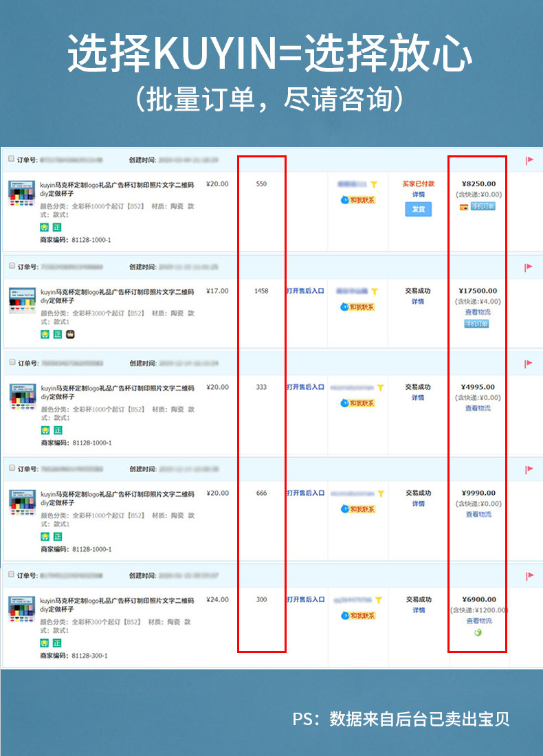Click the green shield badge in 300-quantity order
Screen dimensions: 543x756
(45, 643)
